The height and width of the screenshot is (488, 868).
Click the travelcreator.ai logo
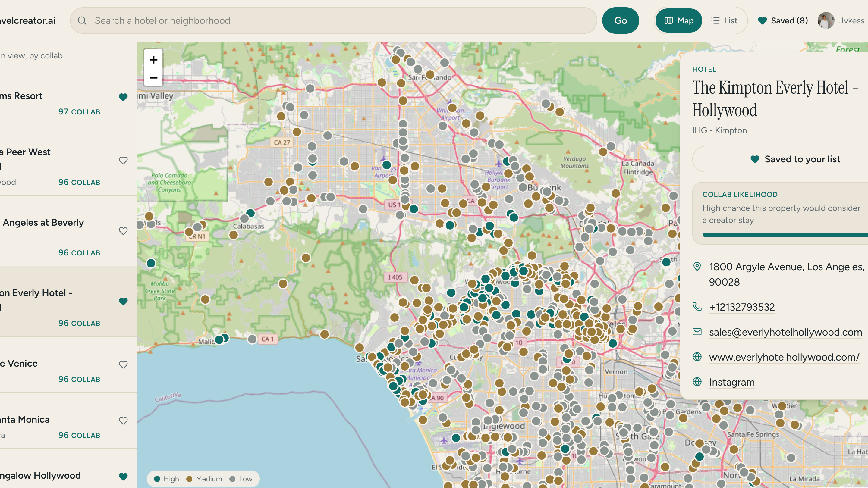click(x=28, y=20)
